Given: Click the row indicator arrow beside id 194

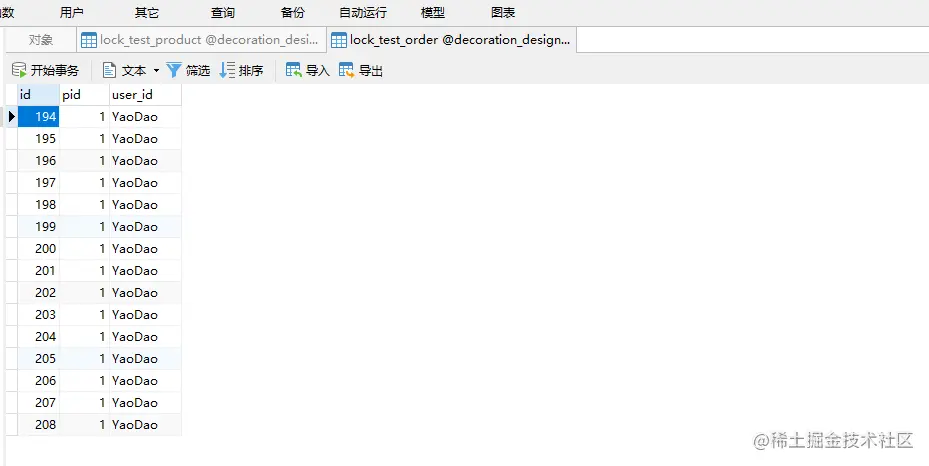Looking at the screenshot, I should click(12, 117).
